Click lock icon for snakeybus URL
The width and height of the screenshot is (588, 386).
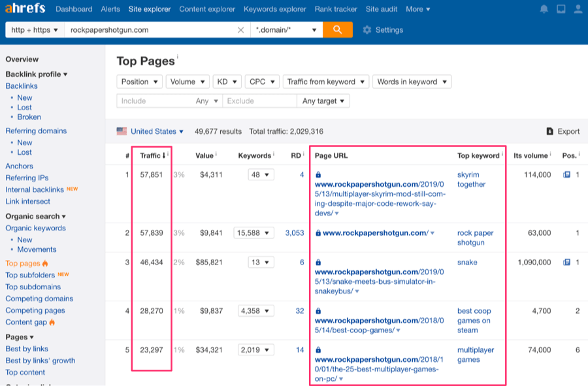click(318, 263)
